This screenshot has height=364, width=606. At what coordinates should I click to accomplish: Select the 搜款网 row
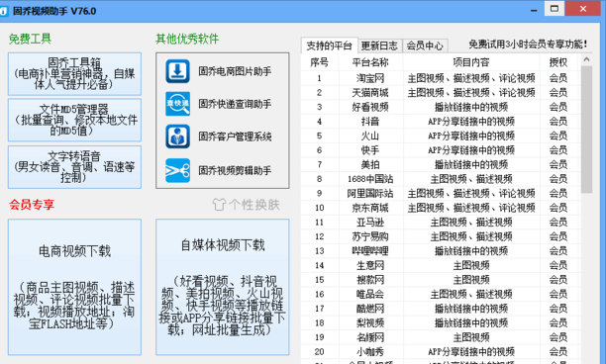click(x=441, y=280)
